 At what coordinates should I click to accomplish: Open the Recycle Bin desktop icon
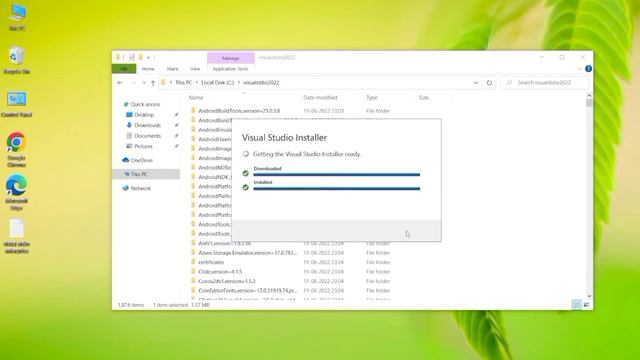pos(17,60)
